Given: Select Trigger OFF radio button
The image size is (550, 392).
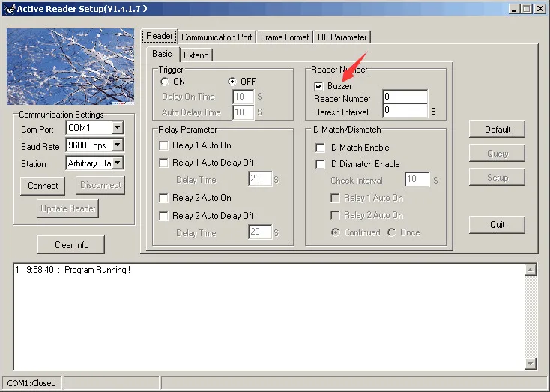Looking at the screenshot, I should pyautogui.click(x=232, y=82).
